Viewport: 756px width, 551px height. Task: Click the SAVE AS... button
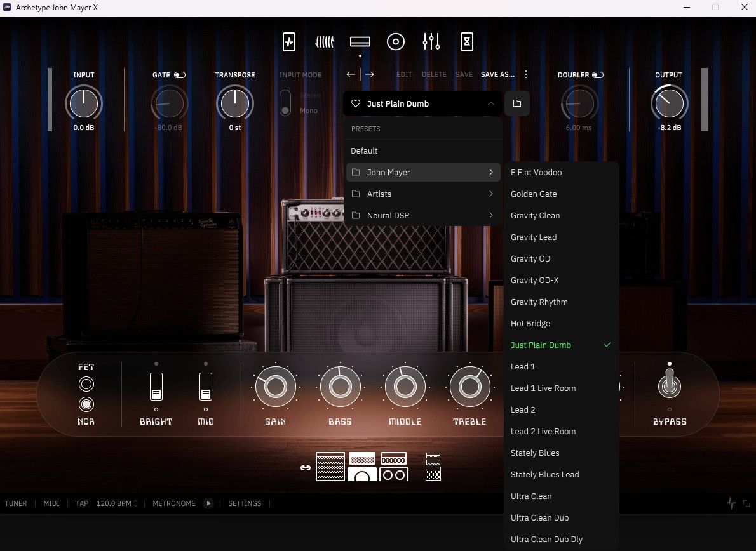click(497, 74)
